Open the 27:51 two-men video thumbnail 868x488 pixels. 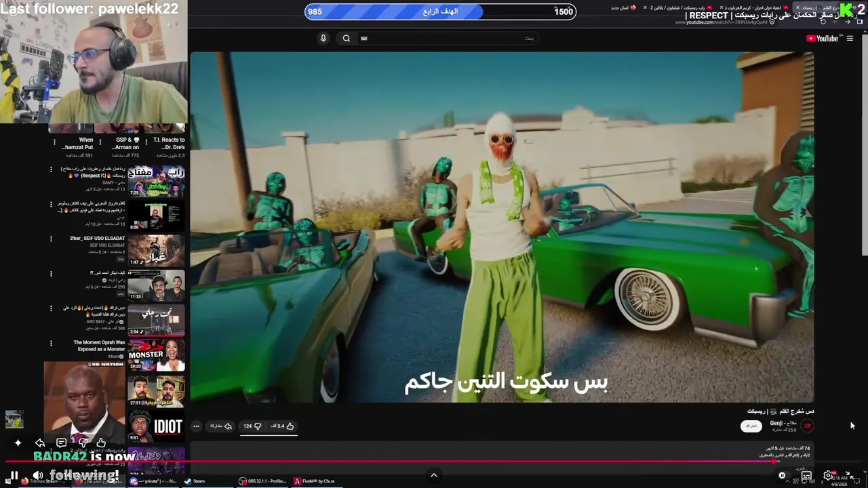(x=156, y=390)
